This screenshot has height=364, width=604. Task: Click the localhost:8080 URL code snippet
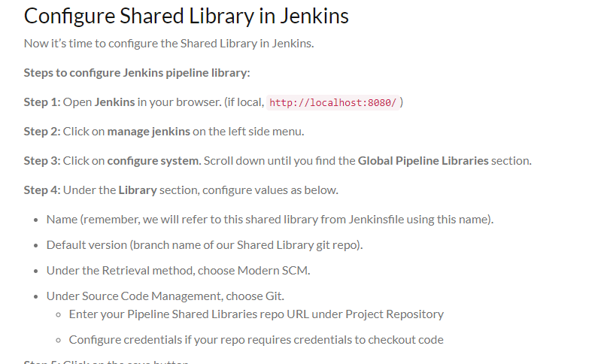[332, 102]
